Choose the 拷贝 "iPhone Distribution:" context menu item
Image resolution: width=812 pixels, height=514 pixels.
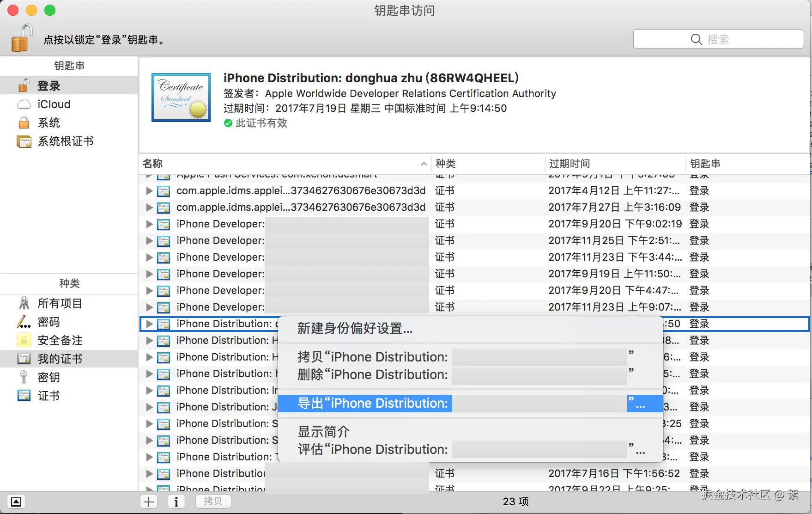470,357
